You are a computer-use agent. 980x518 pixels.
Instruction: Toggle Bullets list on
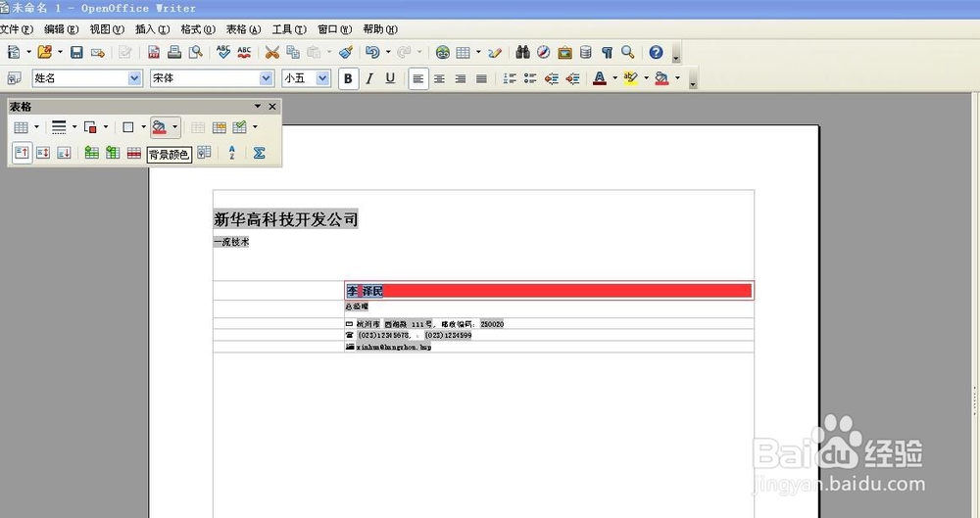coord(530,78)
